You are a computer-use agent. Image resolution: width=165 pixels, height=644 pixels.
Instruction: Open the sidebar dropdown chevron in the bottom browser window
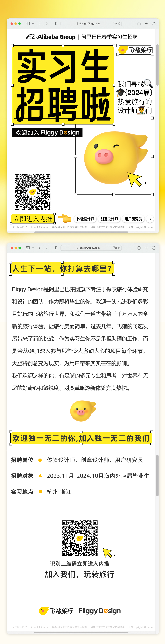[x=33, y=248]
